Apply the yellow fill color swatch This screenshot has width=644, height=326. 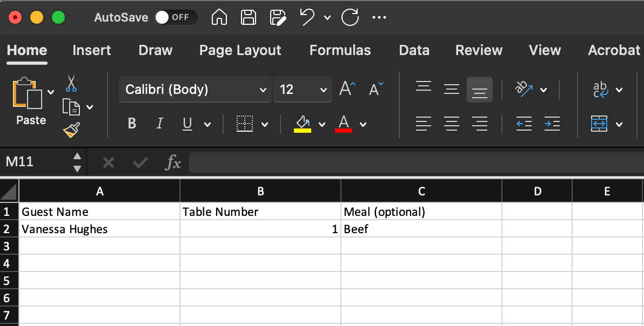(x=303, y=125)
